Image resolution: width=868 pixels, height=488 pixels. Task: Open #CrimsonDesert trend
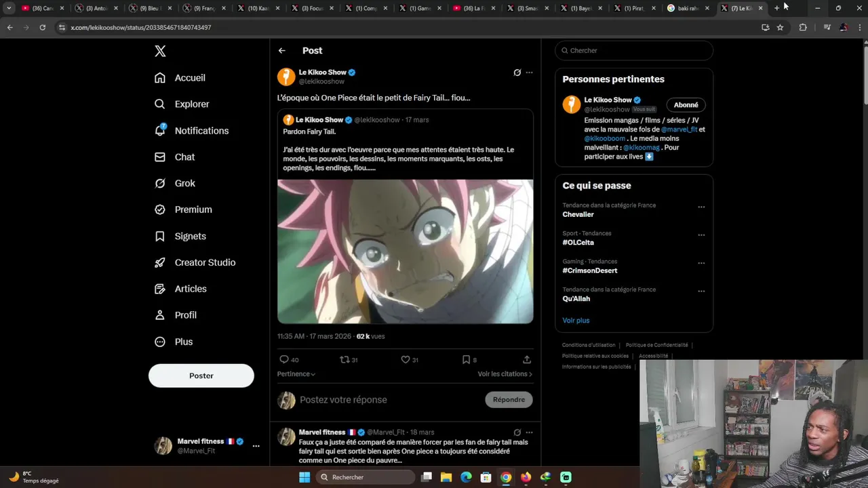590,270
